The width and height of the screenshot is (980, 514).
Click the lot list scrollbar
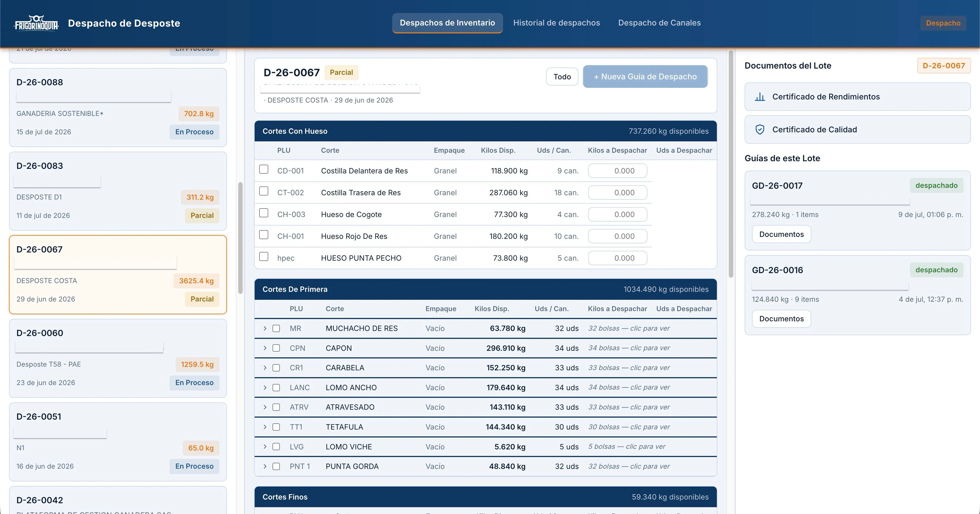240,238
